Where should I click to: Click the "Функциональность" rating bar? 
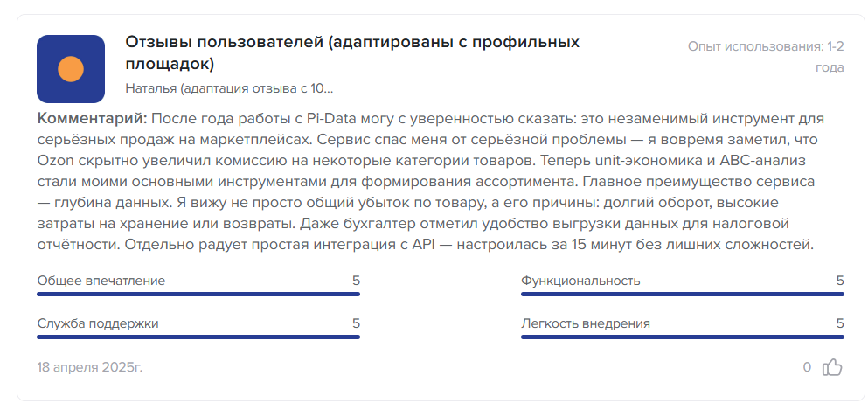[x=682, y=295]
